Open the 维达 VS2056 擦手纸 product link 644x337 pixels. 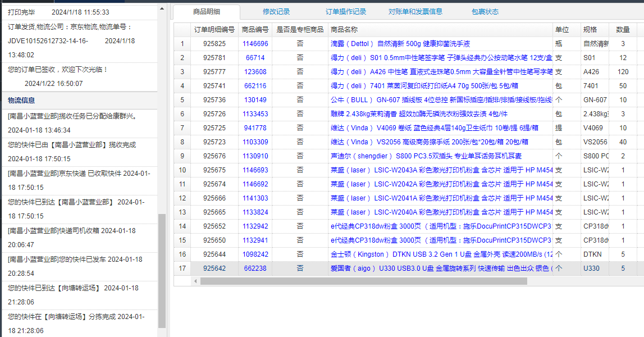tap(429, 142)
